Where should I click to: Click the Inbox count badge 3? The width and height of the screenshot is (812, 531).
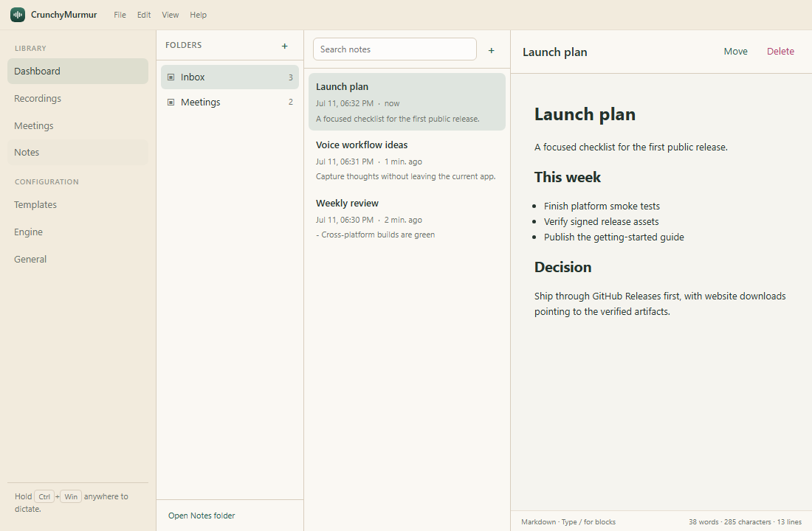291,77
